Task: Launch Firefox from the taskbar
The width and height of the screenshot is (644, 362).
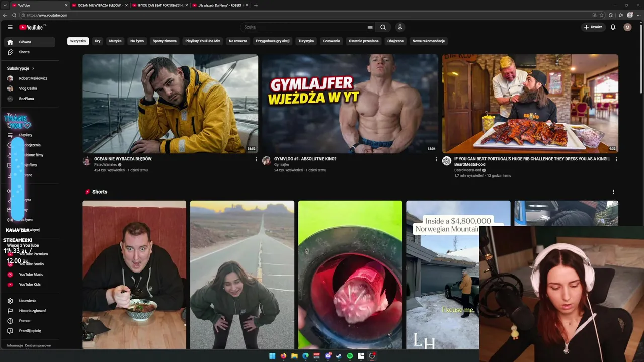Action: [x=283, y=356]
